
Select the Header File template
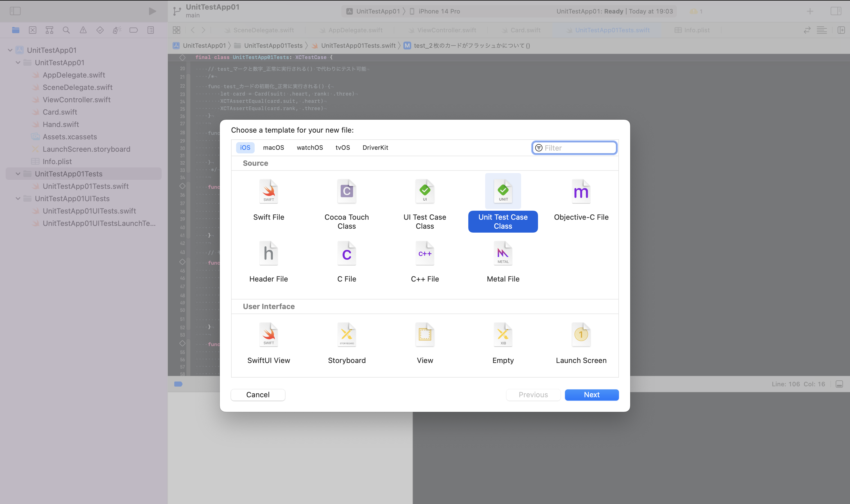click(268, 262)
